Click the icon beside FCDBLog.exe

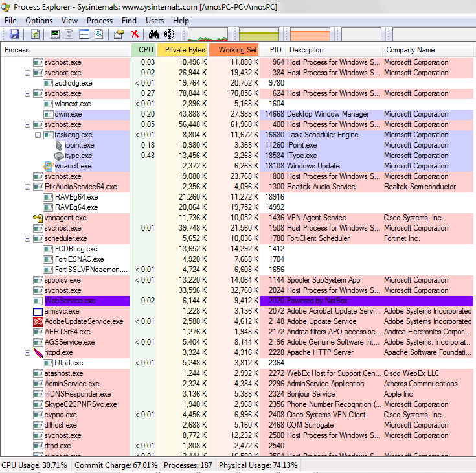(x=49, y=249)
